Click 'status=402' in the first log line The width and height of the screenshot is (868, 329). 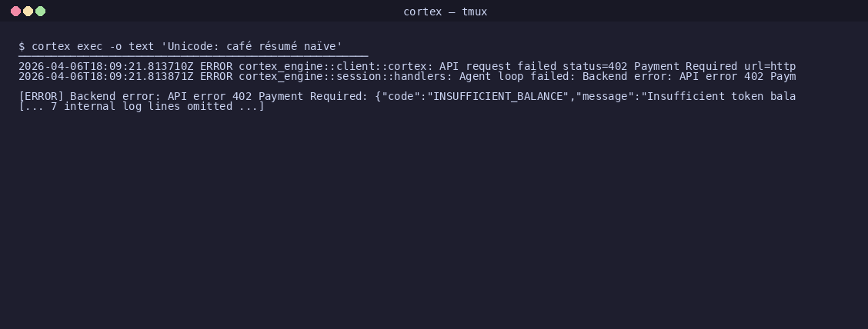[595, 66]
